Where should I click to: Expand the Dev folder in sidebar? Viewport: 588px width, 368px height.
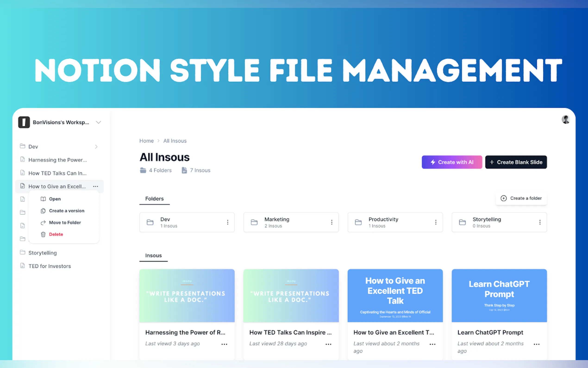point(96,146)
